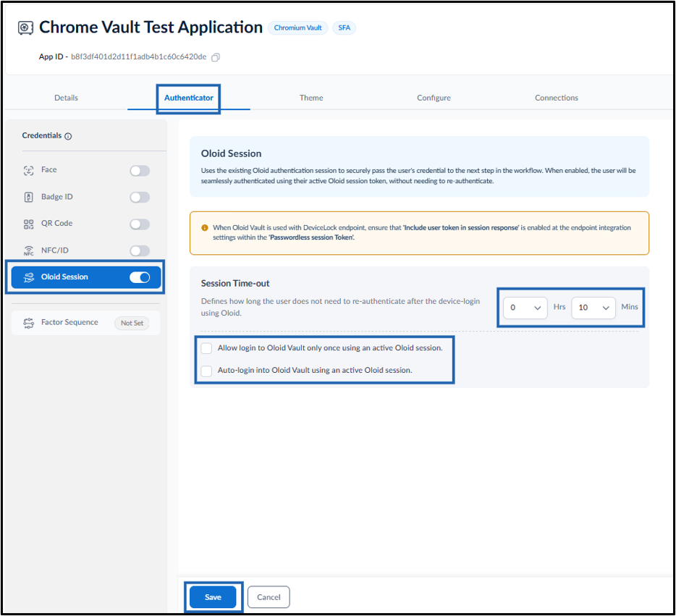Click the Credentials heading
The image size is (676, 616).
point(42,136)
